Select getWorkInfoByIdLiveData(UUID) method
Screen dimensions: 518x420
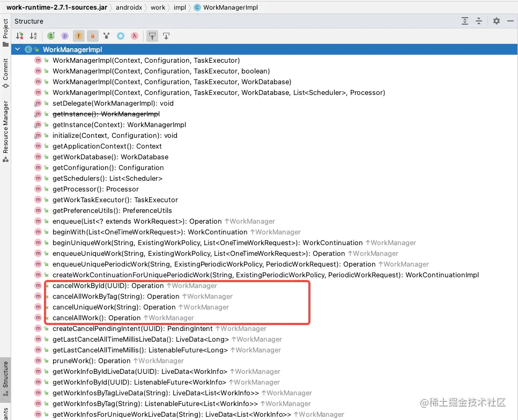[x=166, y=372]
